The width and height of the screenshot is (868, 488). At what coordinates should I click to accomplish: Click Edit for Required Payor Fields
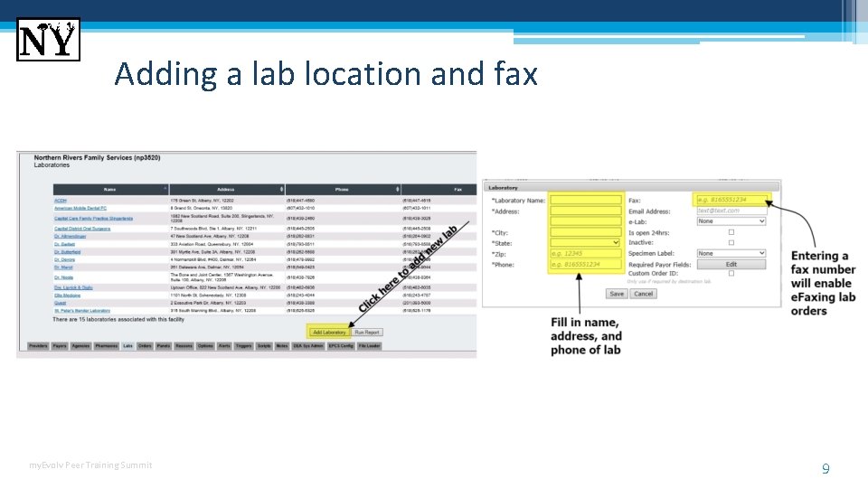[731, 265]
